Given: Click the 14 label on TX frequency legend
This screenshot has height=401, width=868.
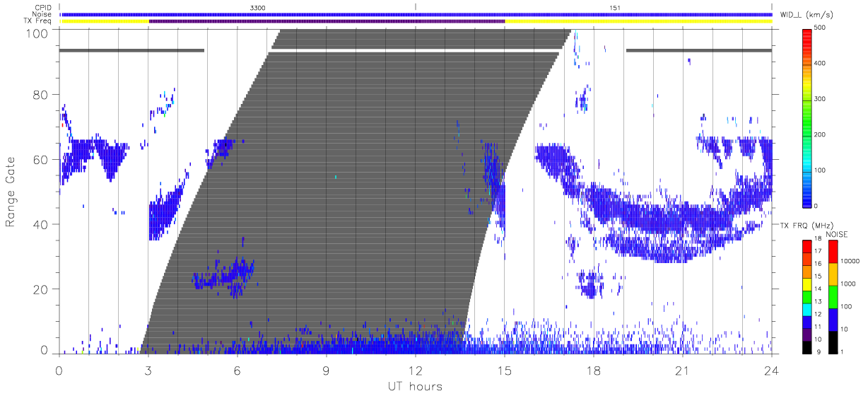Looking at the screenshot, I should click(819, 289).
